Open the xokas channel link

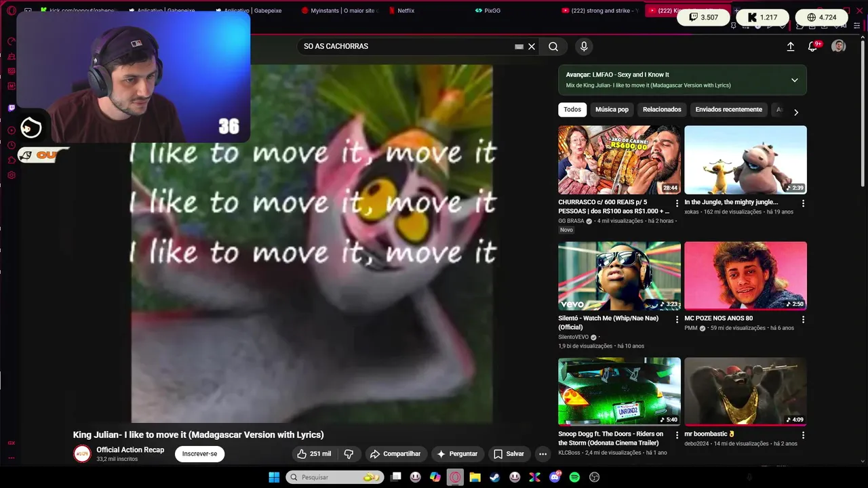pos(691,212)
